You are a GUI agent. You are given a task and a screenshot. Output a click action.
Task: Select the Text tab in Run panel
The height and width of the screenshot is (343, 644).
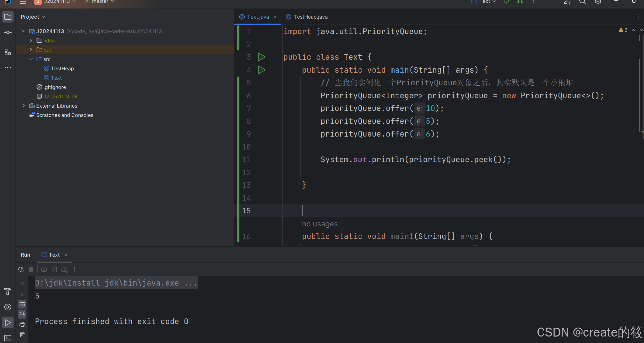point(54,255)
